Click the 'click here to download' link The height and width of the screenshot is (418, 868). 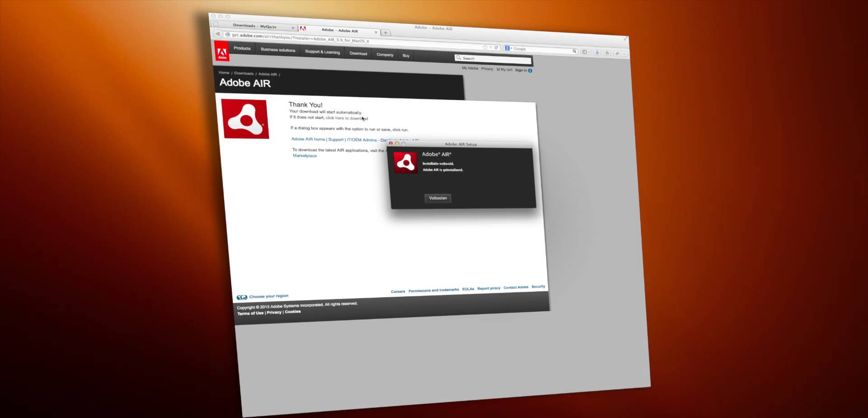pos(347,118)
